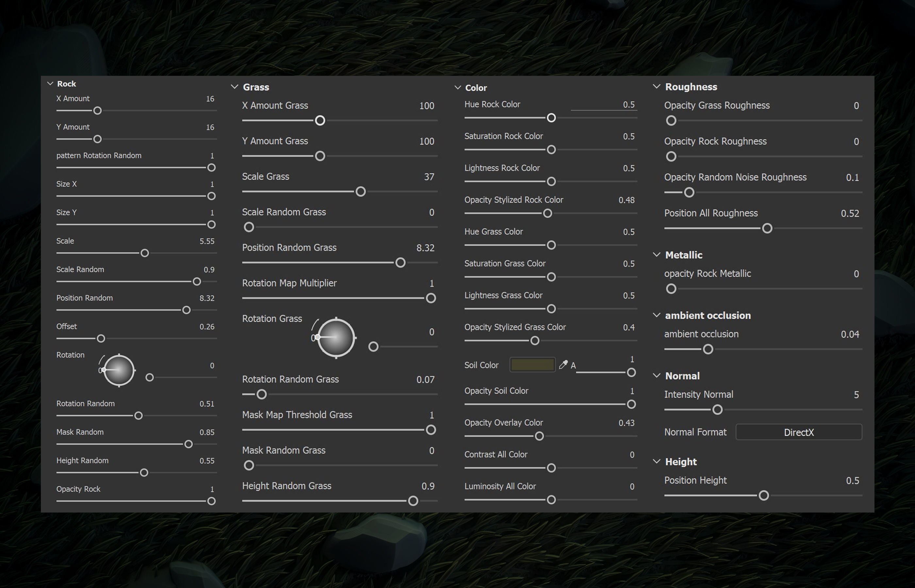Screen dimensions: 915x588
Task: Click the Opacity Overlay Color slider handle
Action: coord(539,436)
